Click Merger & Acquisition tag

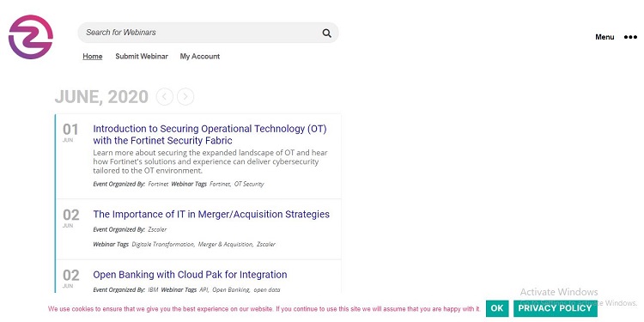point(226,245)
